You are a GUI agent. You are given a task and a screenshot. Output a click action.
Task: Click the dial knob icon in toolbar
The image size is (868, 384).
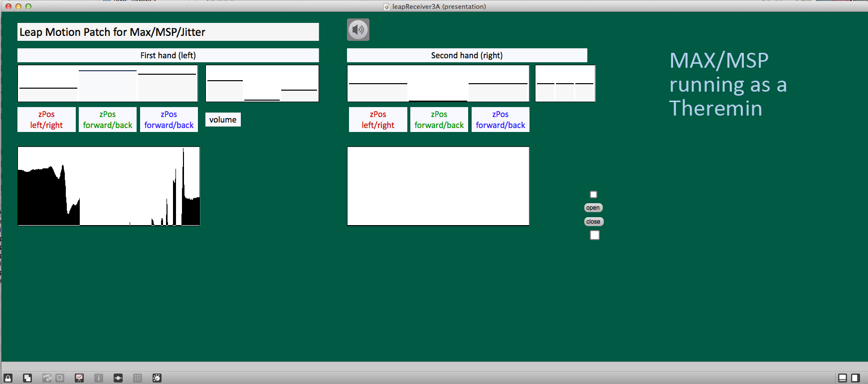pos(157,378)
